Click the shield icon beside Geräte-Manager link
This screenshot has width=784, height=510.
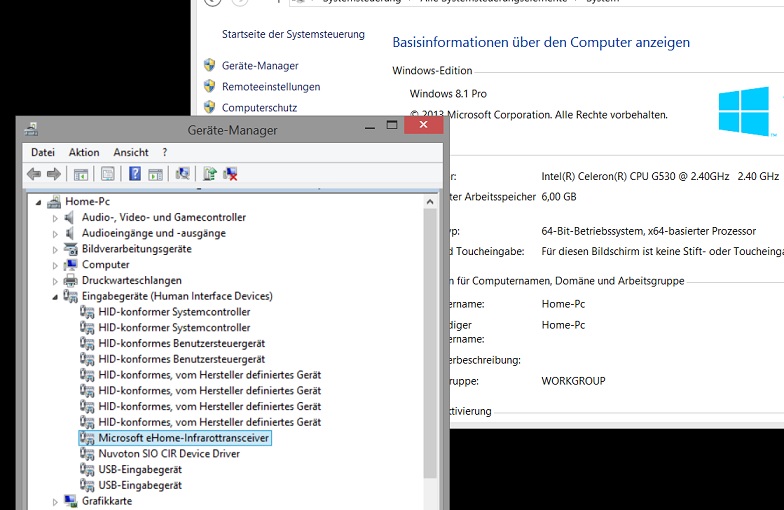[x=210, y=65]
